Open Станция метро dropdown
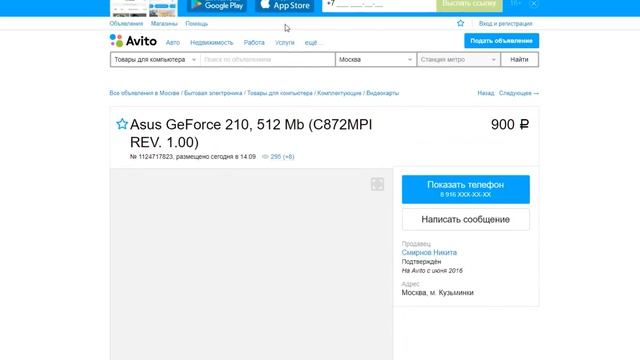This screenshot has width=640, height=360. (459, 60)
